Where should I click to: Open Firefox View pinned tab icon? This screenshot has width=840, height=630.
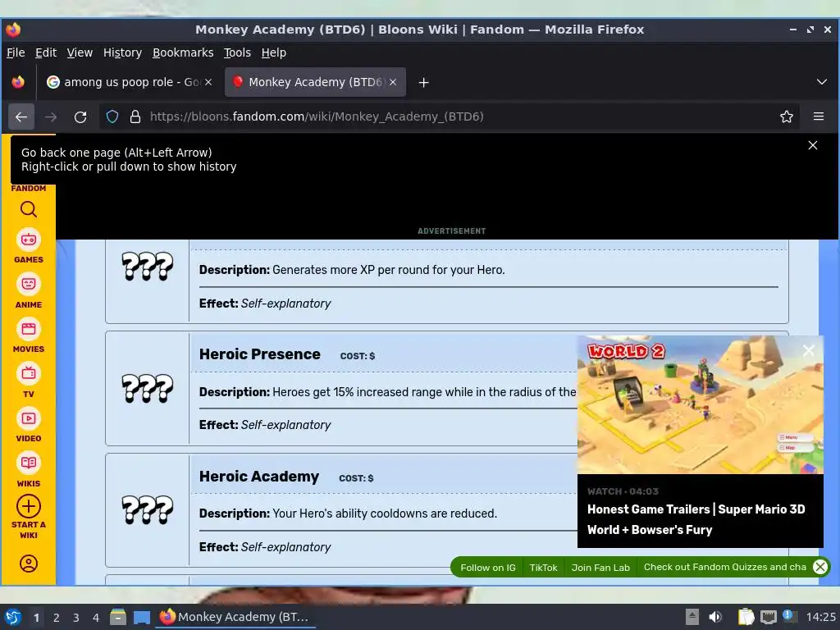pos(18,82)
